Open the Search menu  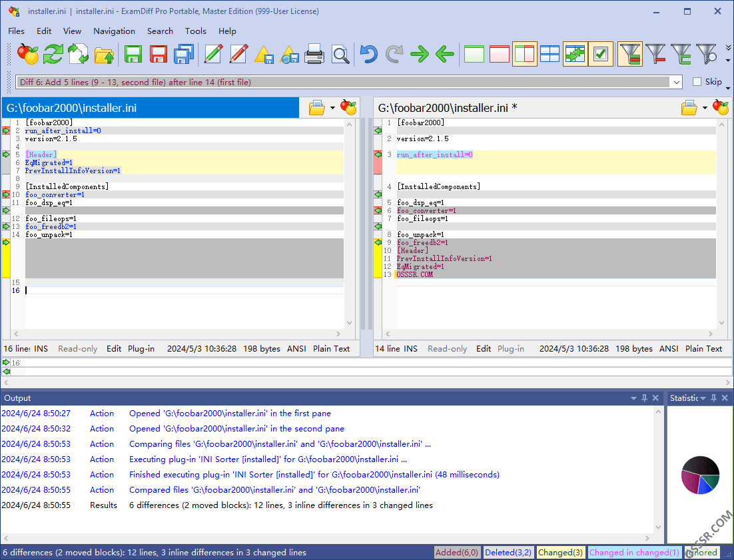(160, 31)
